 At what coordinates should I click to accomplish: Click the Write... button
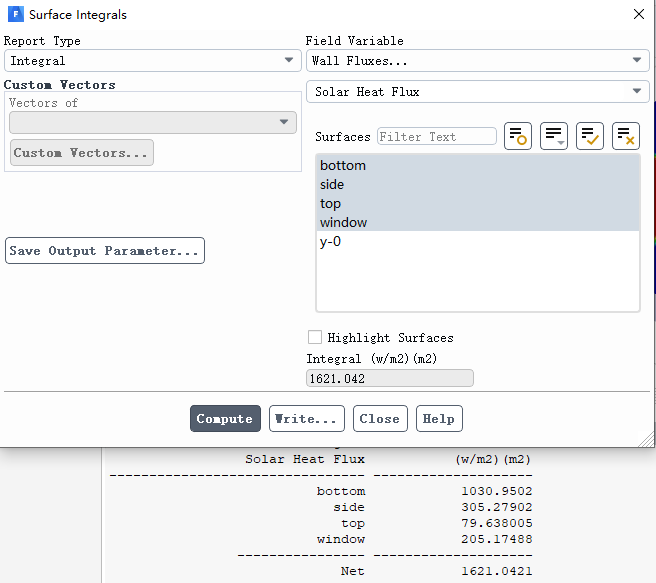click(x=307, y=419)
